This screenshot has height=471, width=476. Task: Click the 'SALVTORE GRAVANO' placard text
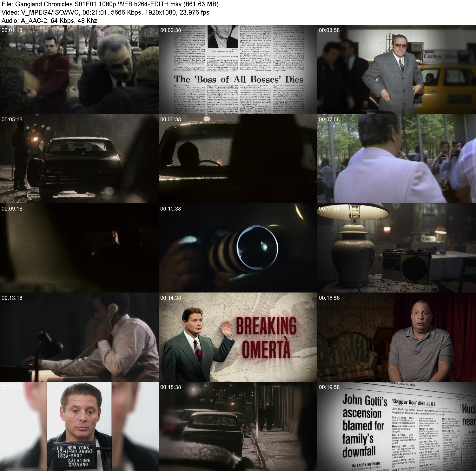point(79,462)
